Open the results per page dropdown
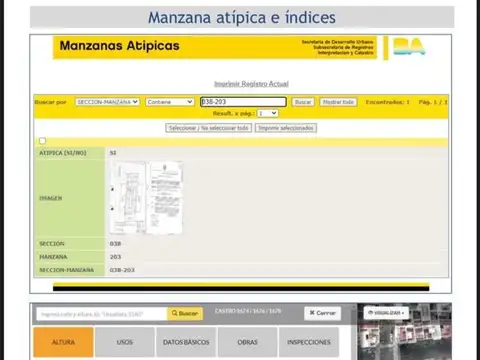Image resolution: width=480 pixels, height=360 pixels. point(268,113)
